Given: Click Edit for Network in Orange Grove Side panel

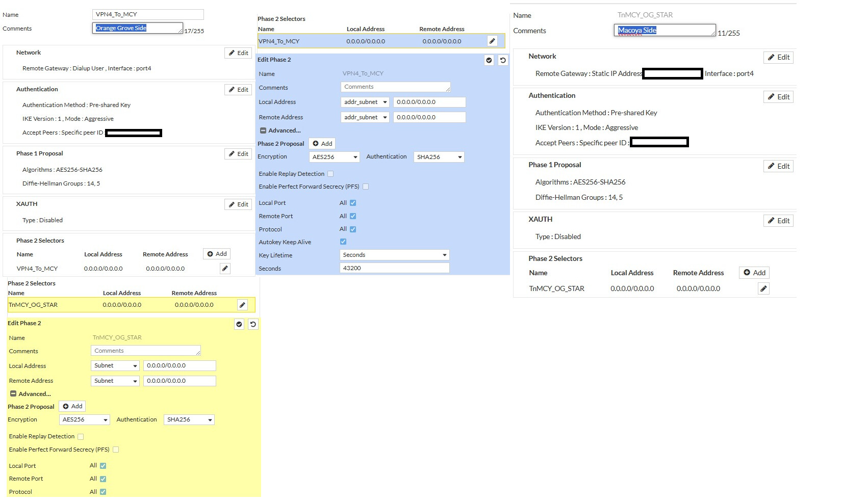Looking at the screenshot, I should 238,53.
